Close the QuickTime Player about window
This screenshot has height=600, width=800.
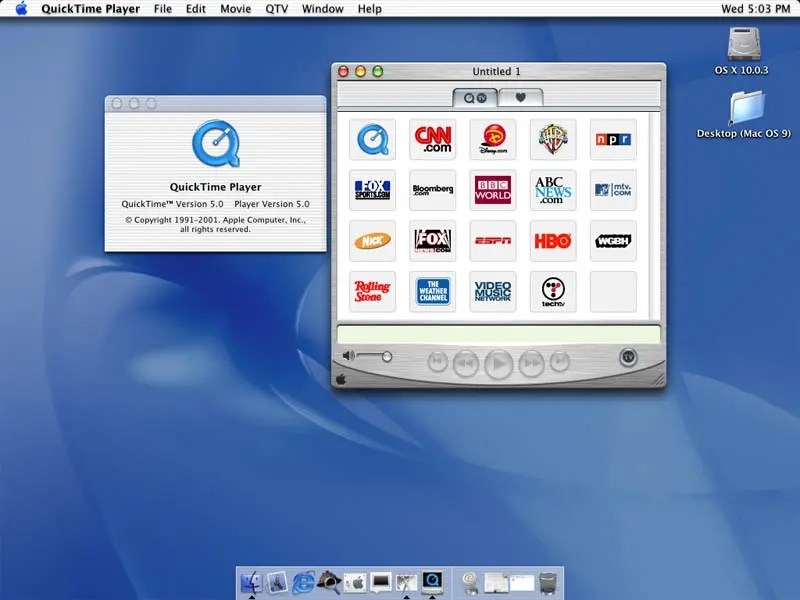(117, 104)
